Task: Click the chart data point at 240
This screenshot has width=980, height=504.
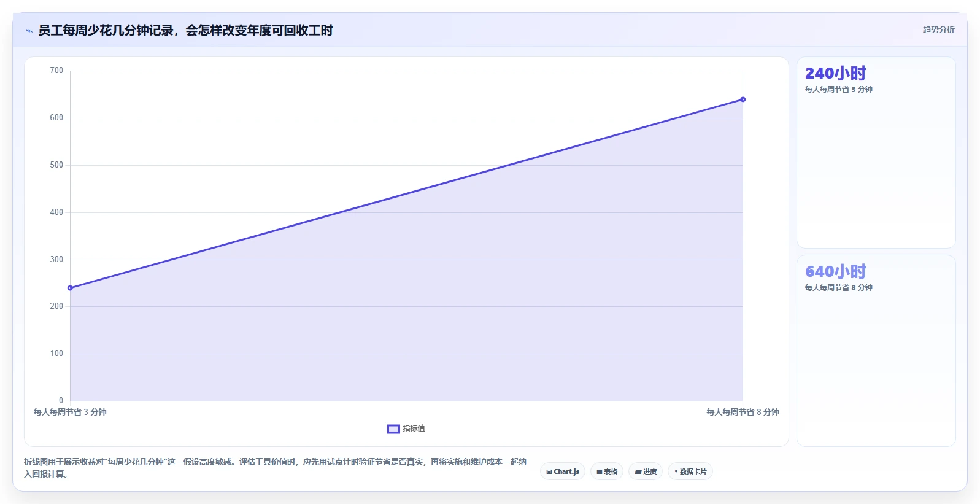Action: click(70, 288)
